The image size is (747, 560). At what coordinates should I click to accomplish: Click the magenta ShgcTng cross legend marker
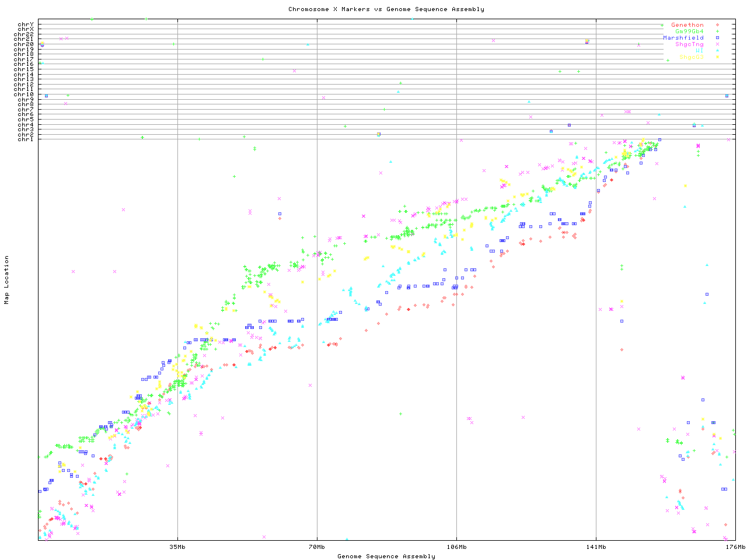click(x=717, y=44)
